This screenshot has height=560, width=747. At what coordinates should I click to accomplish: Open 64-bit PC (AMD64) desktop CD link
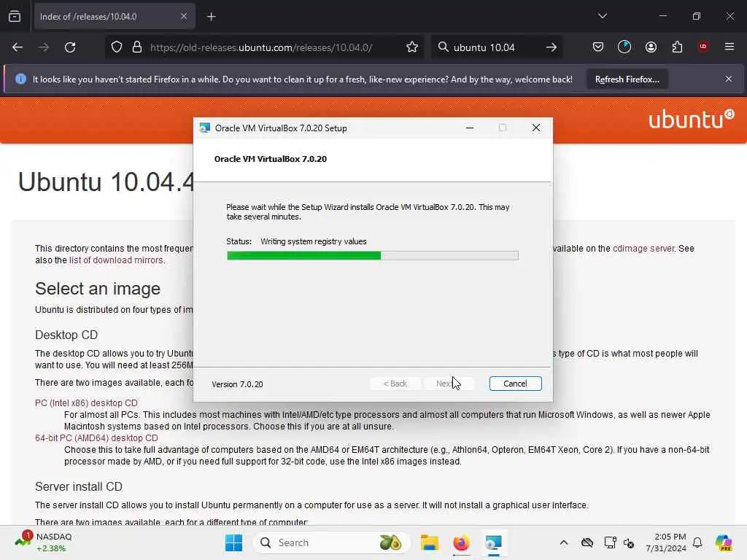point(96,438)
